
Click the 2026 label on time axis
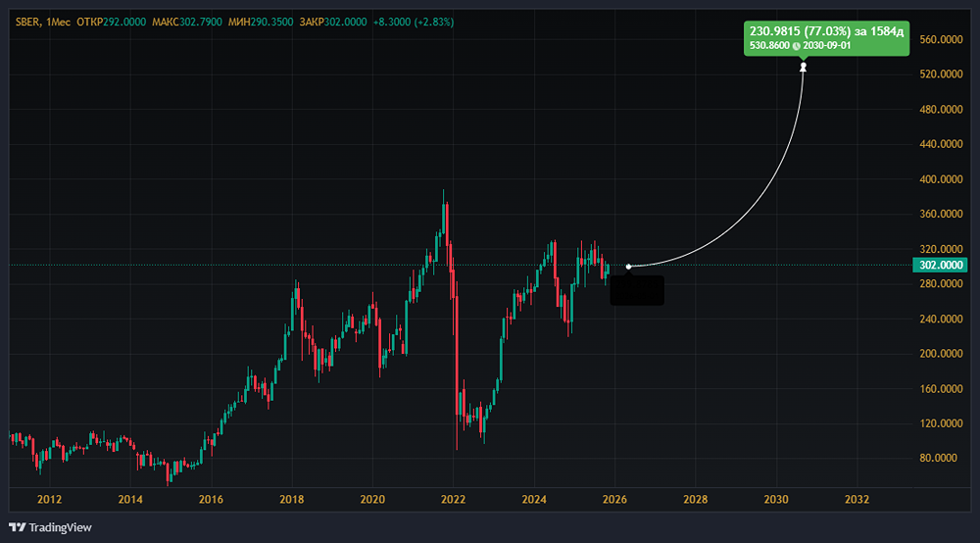(614, 499)
